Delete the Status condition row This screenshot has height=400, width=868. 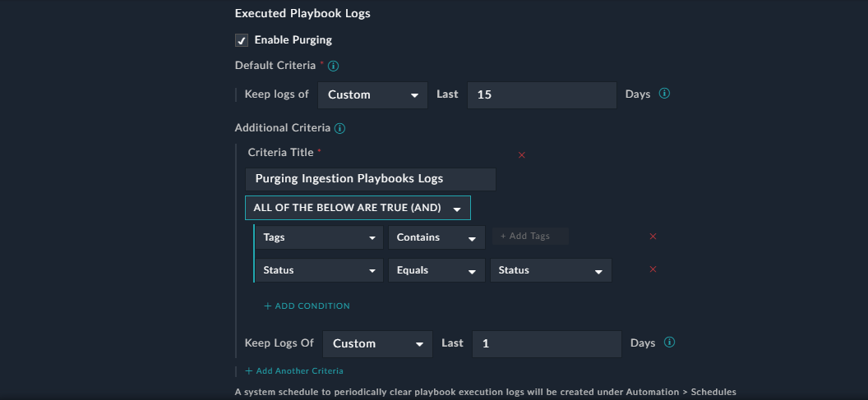tap(653, 269)
